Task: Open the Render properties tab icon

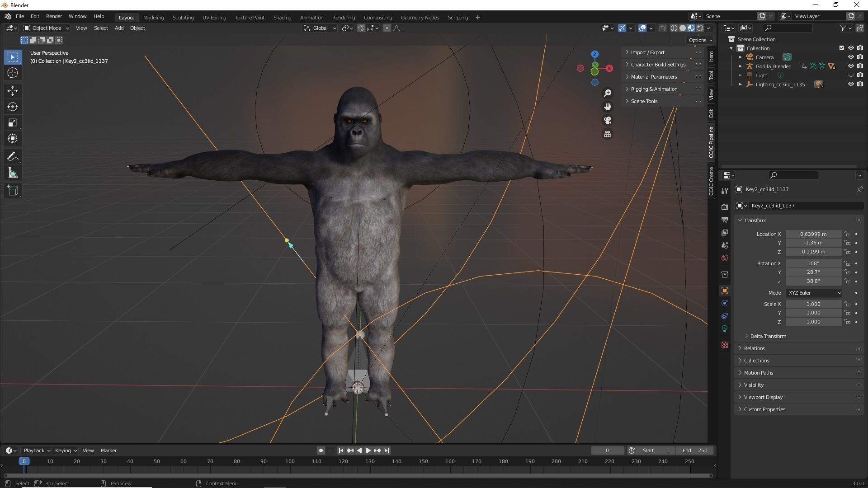Action: 725,207
